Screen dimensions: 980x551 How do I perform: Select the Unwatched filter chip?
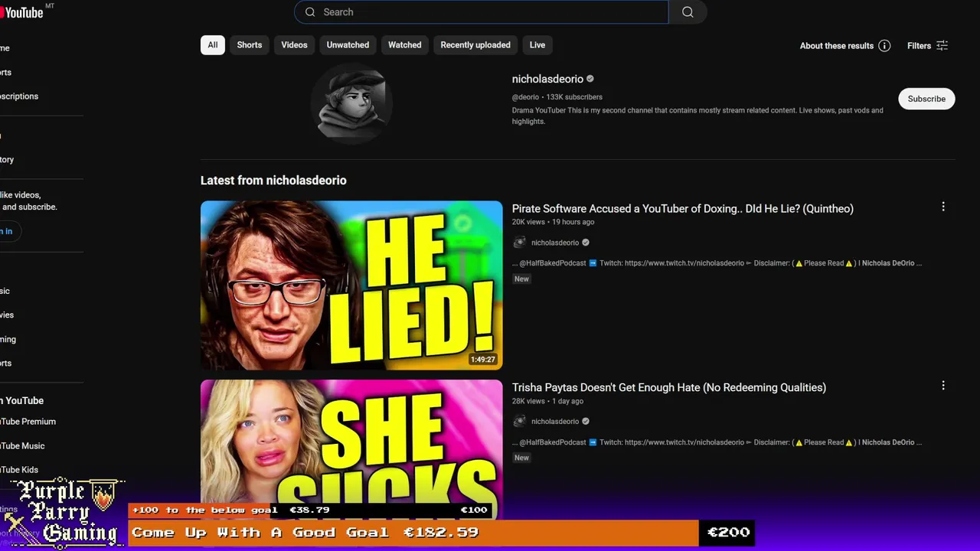pos(348,45)
